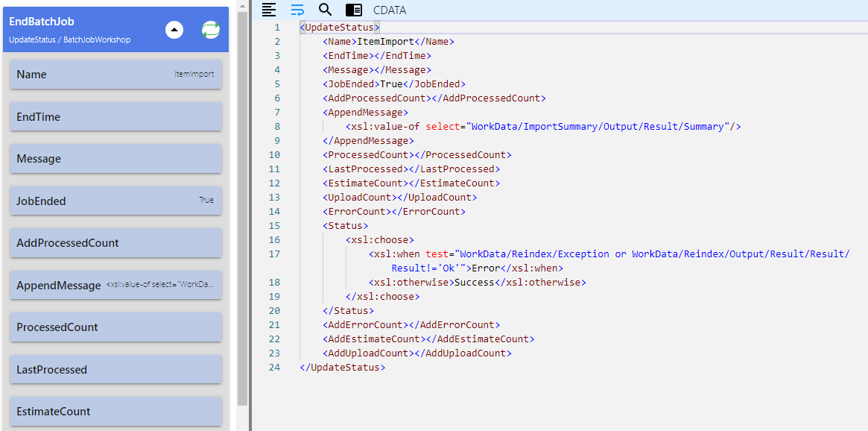Open the ProcessedCount field card
This screenshot has width=868, height=431.
point(115,327)
